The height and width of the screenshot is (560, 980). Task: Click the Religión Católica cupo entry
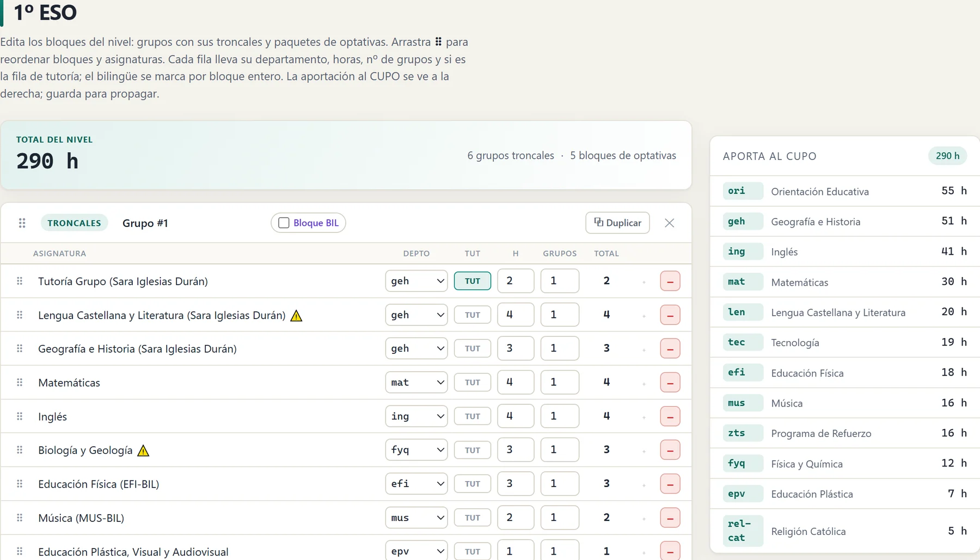pos(845,531)
